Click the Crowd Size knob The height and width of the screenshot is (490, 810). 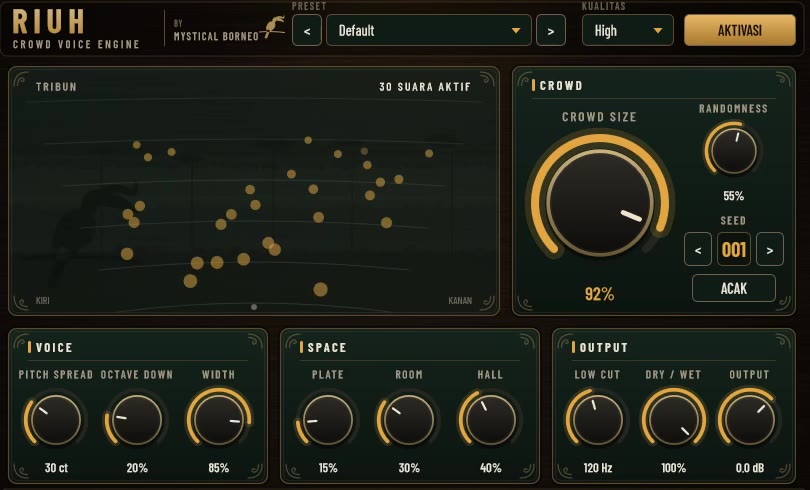click(x=600, y=203)
